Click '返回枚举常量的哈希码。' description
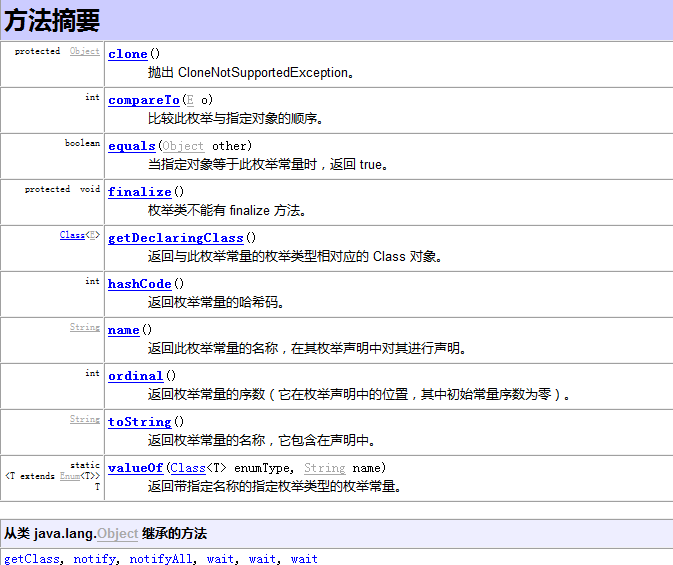 point(215,302)
